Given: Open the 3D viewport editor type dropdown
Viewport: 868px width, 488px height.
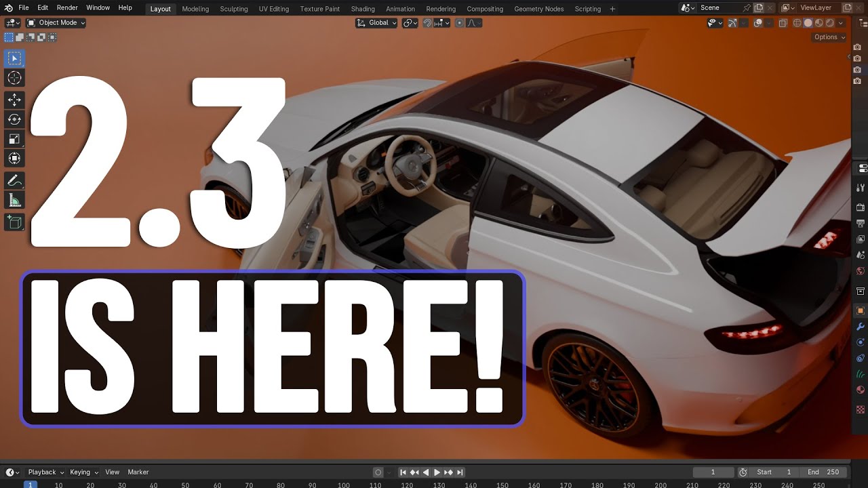Looking at the screenshot, I should point(13,22).
